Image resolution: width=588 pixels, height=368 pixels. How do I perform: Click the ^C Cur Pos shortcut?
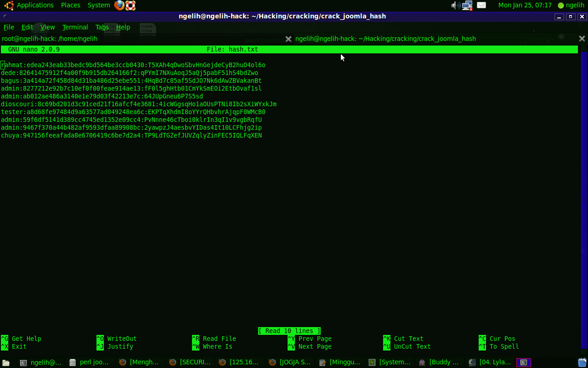click(497, 339)
